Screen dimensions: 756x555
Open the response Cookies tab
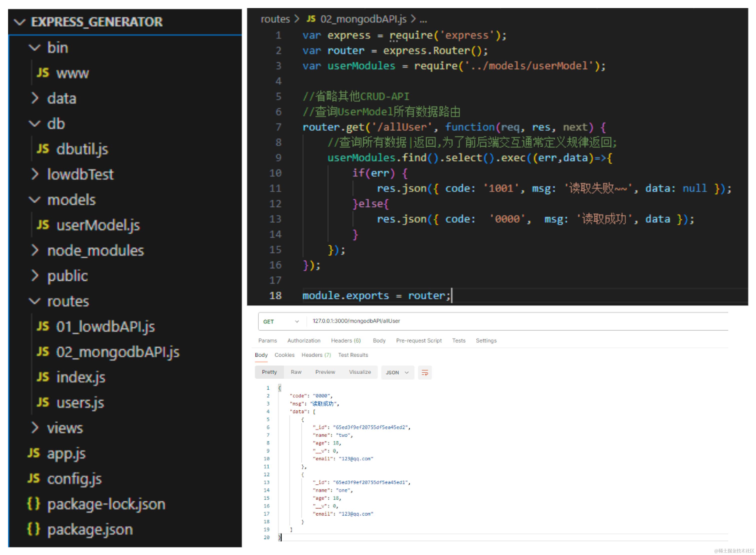(284, 355)
